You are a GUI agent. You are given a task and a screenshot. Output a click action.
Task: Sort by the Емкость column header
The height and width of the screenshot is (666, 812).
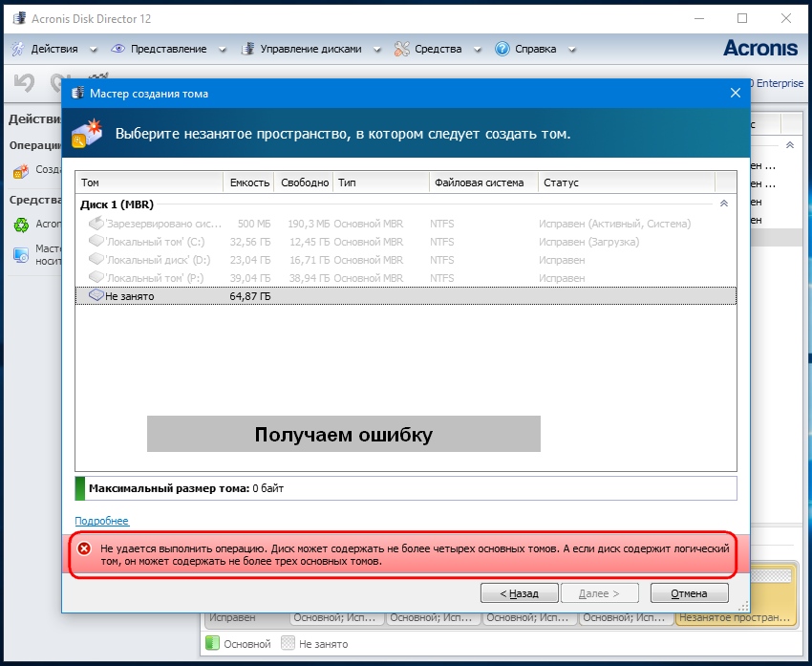pyautogui.click(x=247, y=183)
